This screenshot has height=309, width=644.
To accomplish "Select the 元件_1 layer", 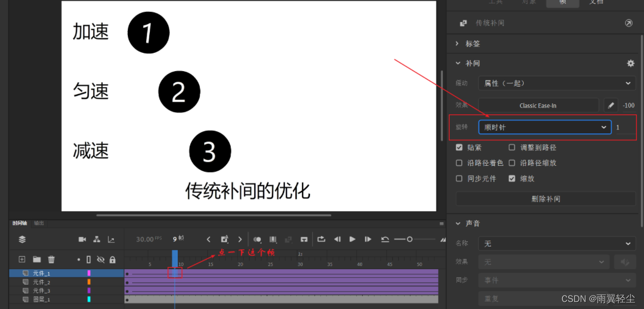I will coord(66,273).
